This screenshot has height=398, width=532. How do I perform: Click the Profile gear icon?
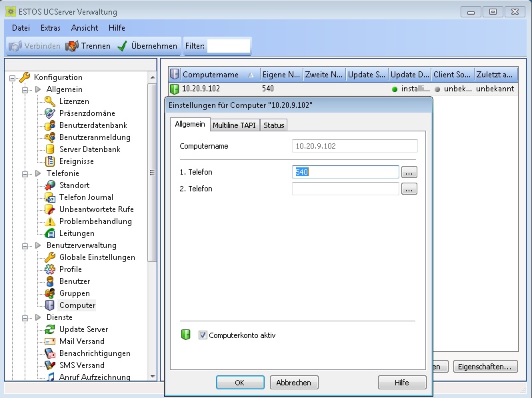click(49, 269)
